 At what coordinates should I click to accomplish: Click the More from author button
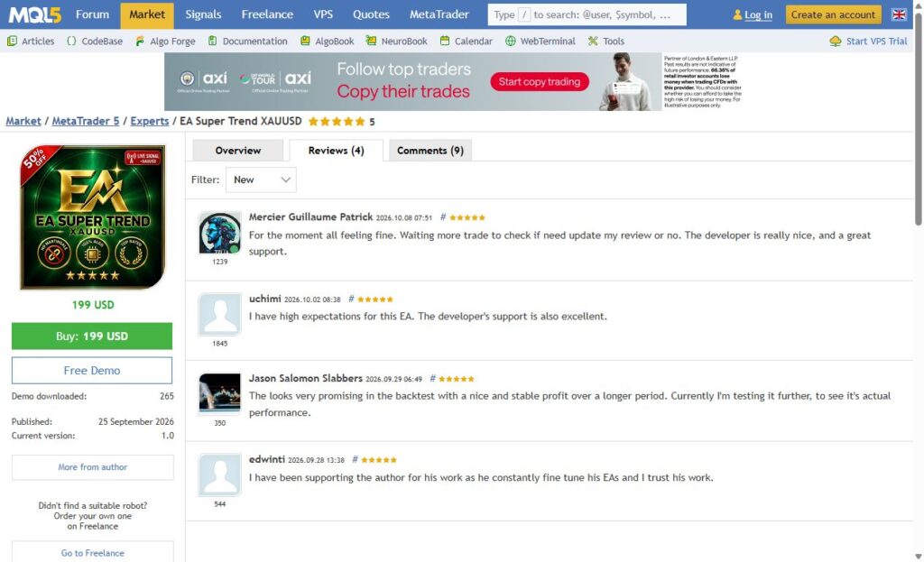(93, 467)
